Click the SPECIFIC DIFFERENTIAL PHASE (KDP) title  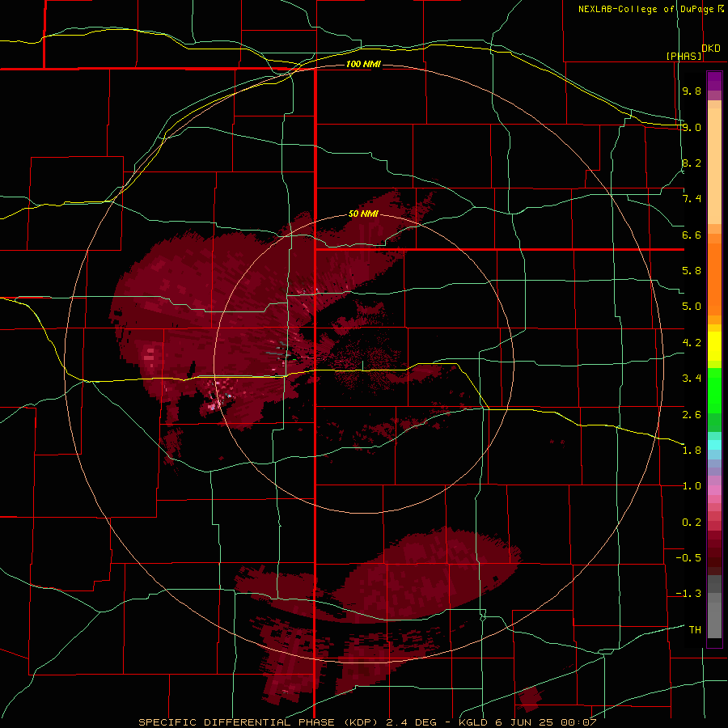260,722
